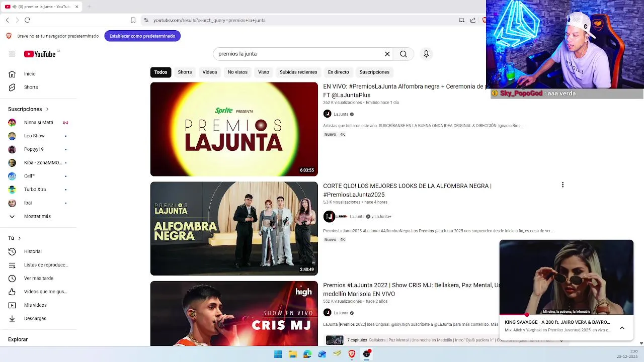Start voice search with microphone icon

coord(426,54)
